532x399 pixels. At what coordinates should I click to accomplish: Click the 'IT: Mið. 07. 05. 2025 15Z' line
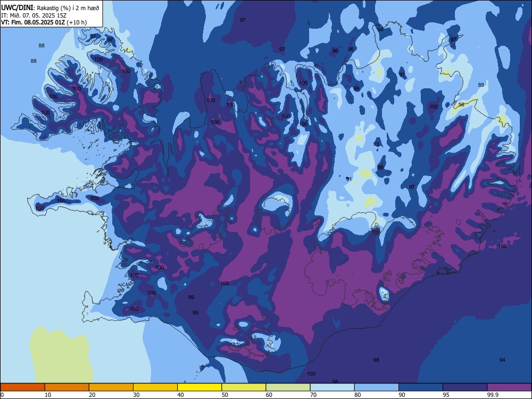tap(35, 15)
